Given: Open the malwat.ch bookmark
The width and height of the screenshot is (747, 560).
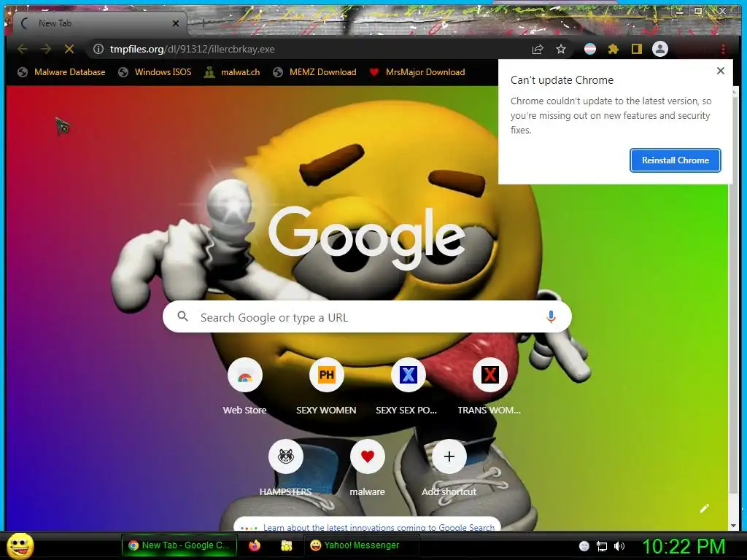Looking at the screenshot, I should click(x=232, y=72).
